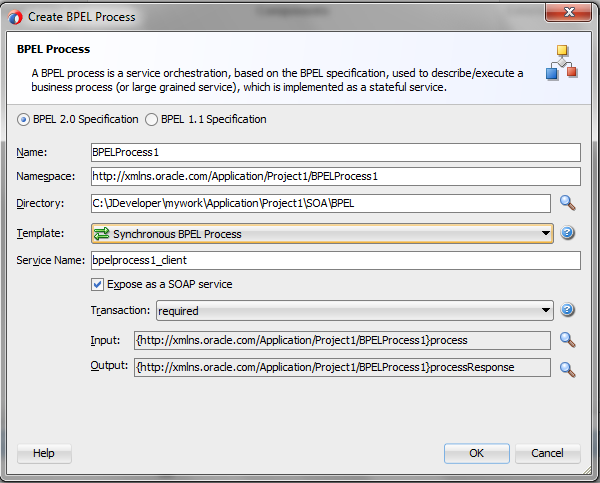Click the OK button
The width and height of the screenshot is (600, 483).
pos(476,454)
